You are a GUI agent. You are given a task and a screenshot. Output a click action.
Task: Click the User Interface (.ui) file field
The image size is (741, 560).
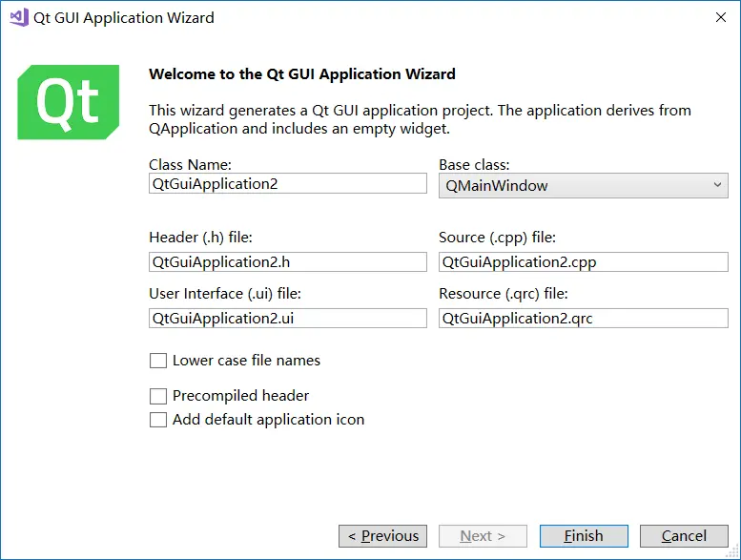(287, 319)
